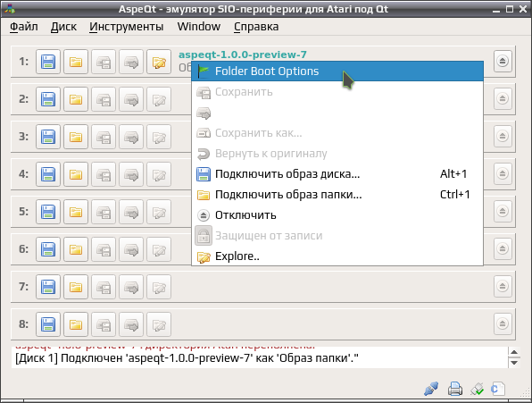The height and width of the screenshot is (403, 532).
Task: Open the Window menu
Action: [x=199, y=27]
